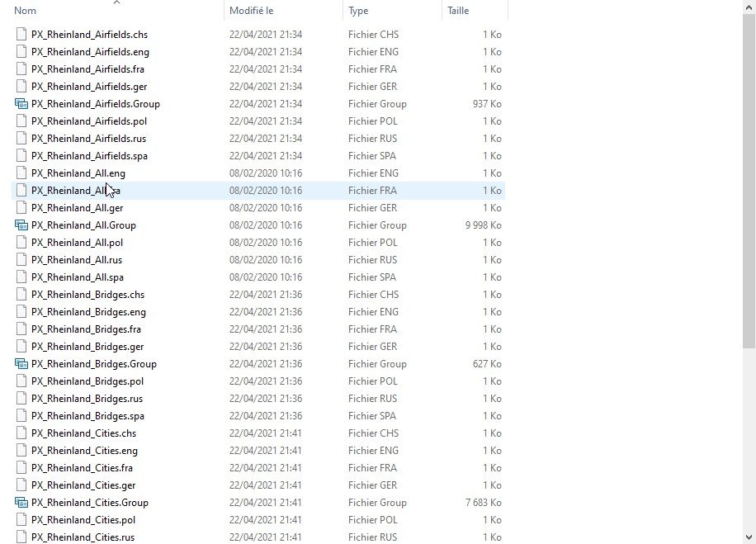Viewport: 756px width, 544px height.
Task: Click the PX_Rheinland_All.pol file icon
Action: click(21, 243)
